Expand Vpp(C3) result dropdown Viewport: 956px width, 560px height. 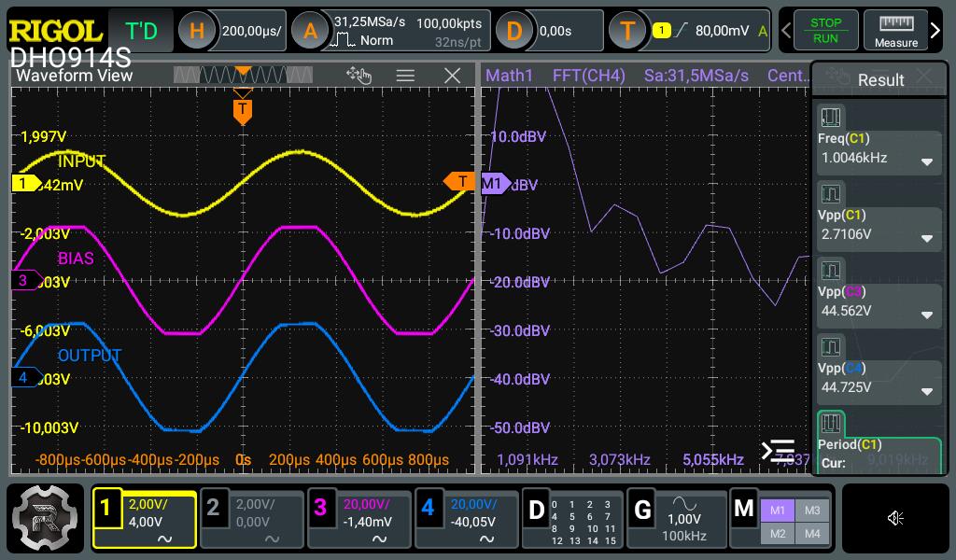click(x=927, y=315)
